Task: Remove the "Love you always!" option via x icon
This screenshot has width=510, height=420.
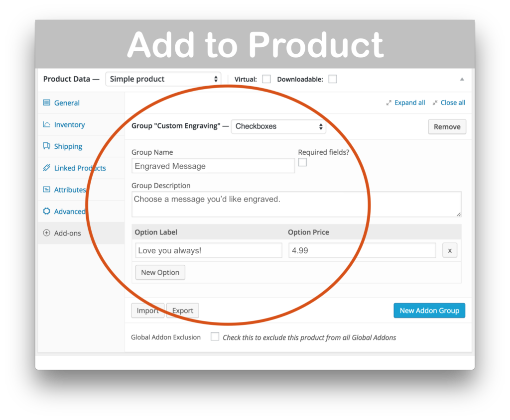Action: pyautogui.click(x=450, y=250)
